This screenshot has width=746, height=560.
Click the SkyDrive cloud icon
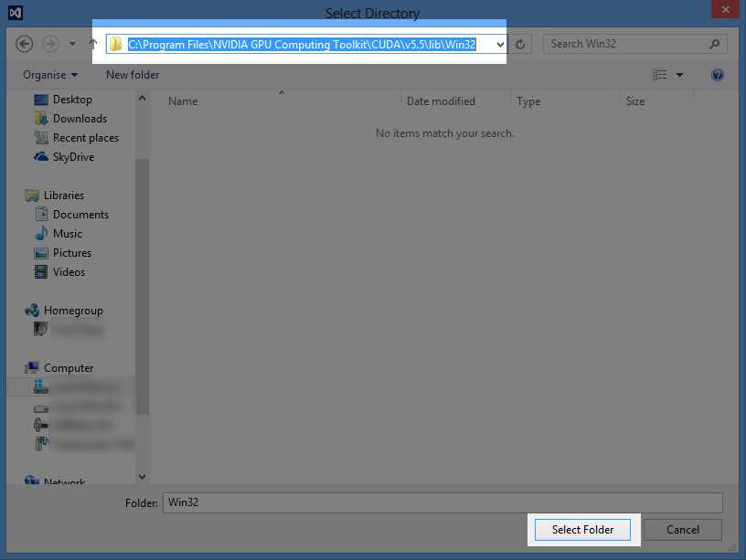(41, 156)
